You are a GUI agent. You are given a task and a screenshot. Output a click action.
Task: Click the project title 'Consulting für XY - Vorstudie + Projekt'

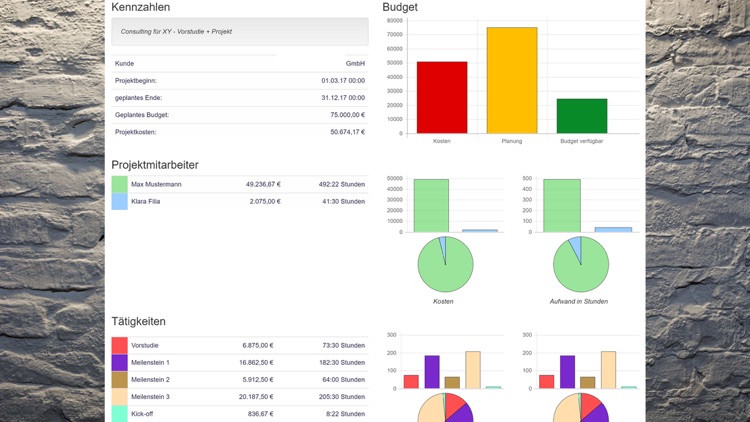coord(176,32)
